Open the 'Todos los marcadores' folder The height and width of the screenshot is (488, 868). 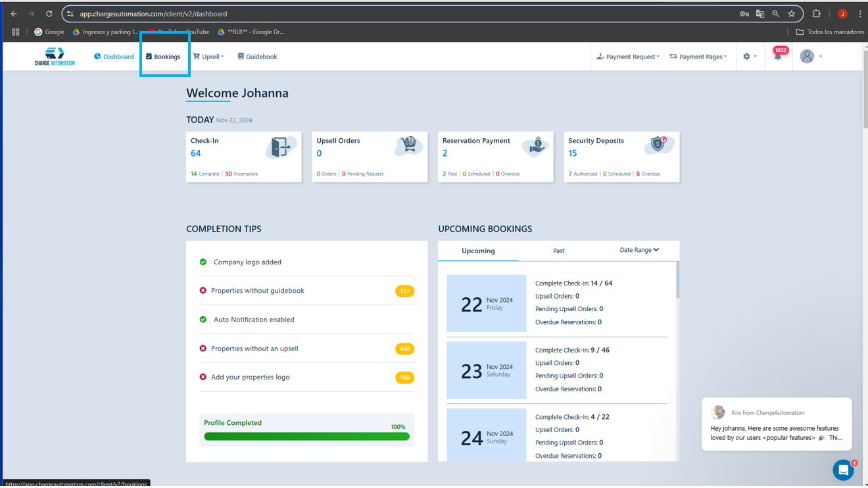830,32
